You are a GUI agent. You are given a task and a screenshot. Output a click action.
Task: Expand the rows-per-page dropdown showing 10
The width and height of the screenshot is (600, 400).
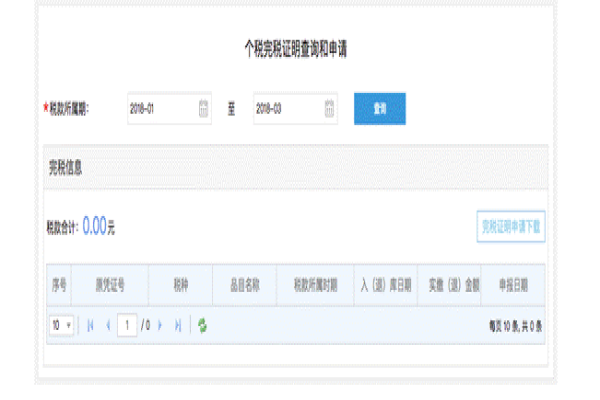click(x=61, y=325)
